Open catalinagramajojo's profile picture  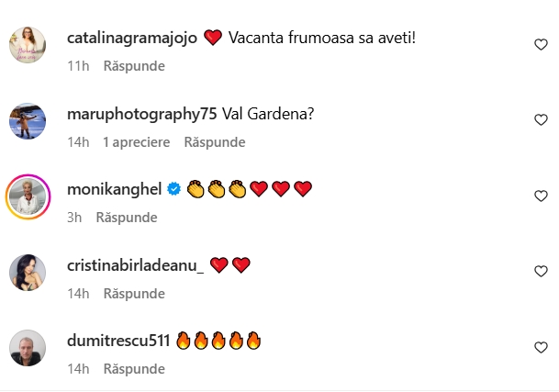tap(28, 45)
